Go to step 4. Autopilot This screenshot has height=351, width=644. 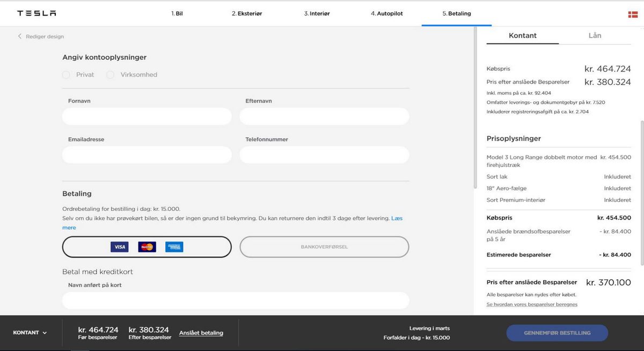point(386,13)
